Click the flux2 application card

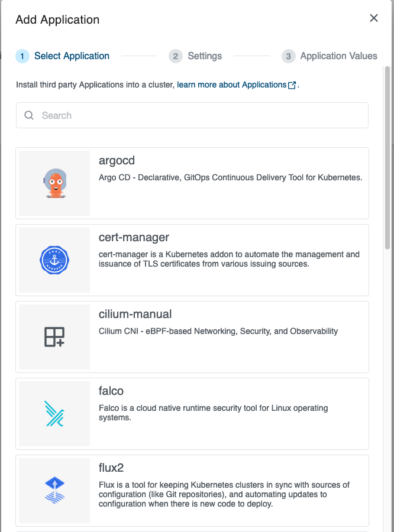click(225, 491)
